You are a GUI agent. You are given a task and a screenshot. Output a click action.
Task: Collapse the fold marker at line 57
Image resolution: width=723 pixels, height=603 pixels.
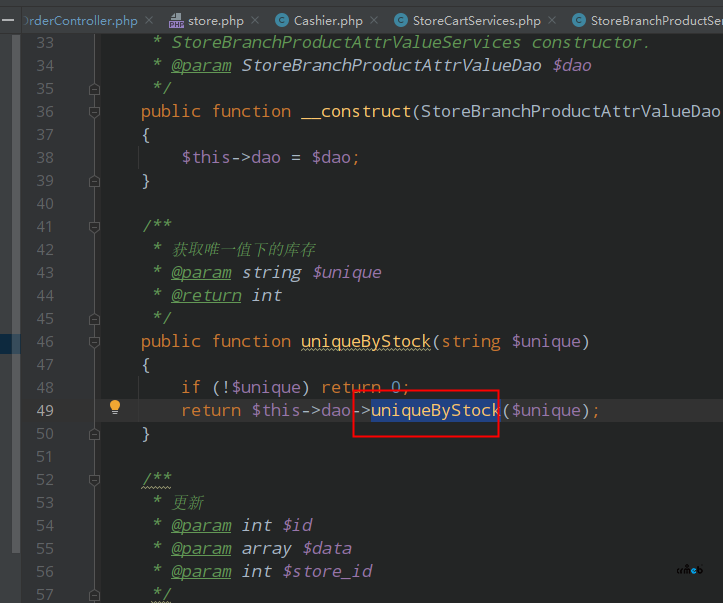click(x=94, y=595)
